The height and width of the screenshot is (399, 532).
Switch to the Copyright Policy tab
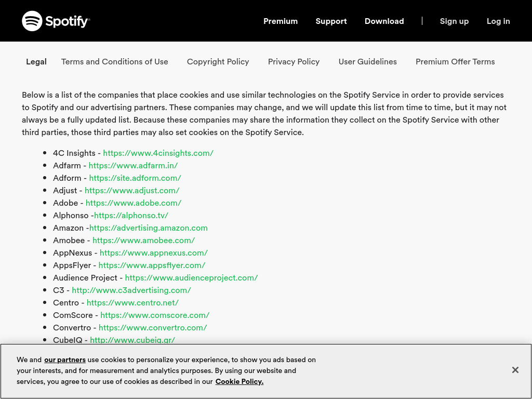pos(218,62)
